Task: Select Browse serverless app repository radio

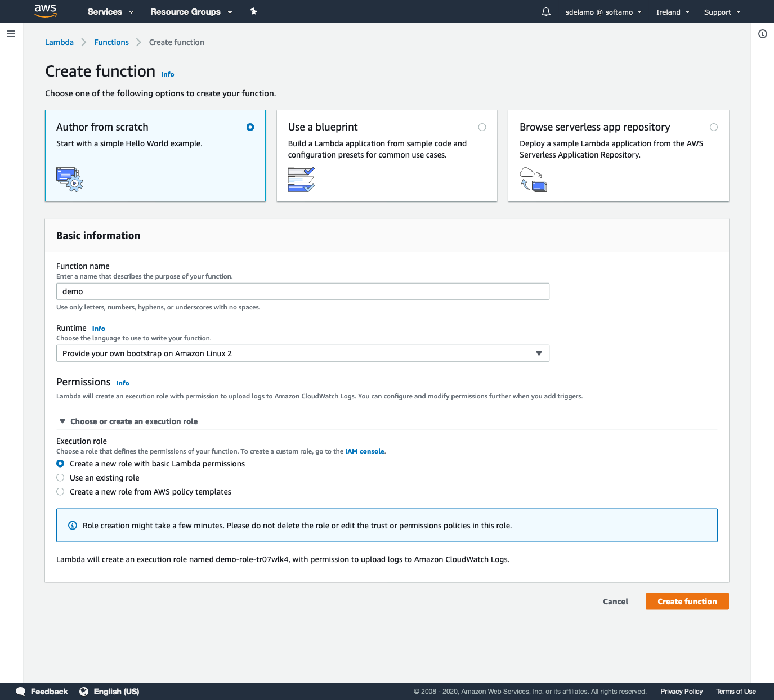Action: 713,127
